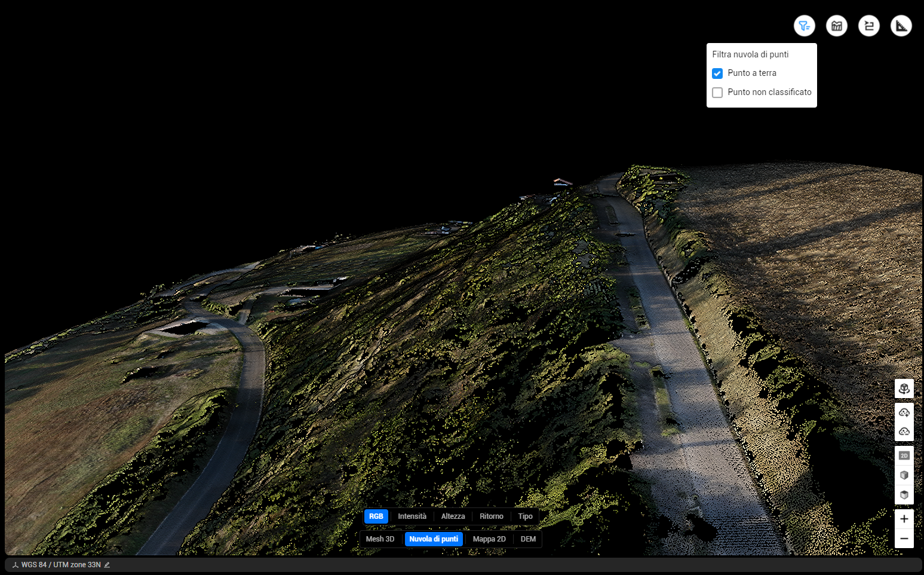Click the rotating cube 3D orbit icon
Screen dimensions: 924x575
[x=904, y=389]
